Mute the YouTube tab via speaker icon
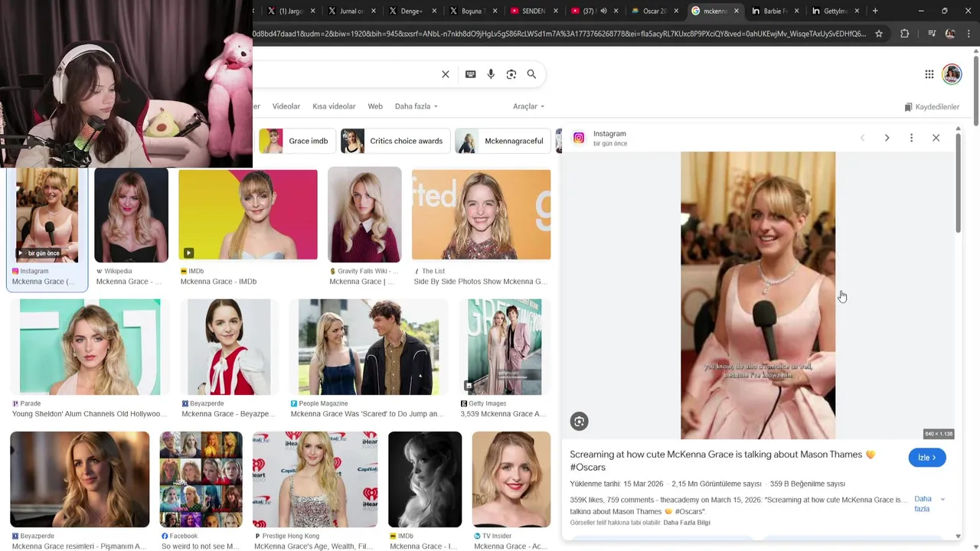 [603, 11]
